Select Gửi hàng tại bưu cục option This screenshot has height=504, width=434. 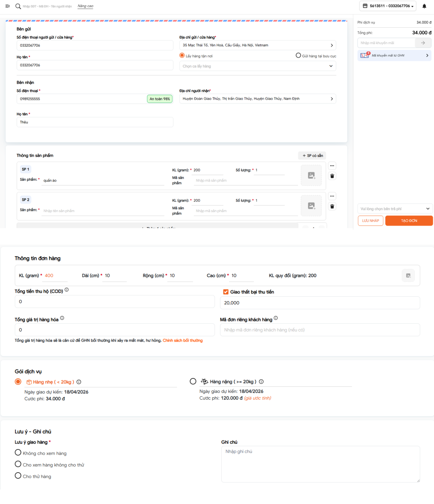tap(298, 56)
